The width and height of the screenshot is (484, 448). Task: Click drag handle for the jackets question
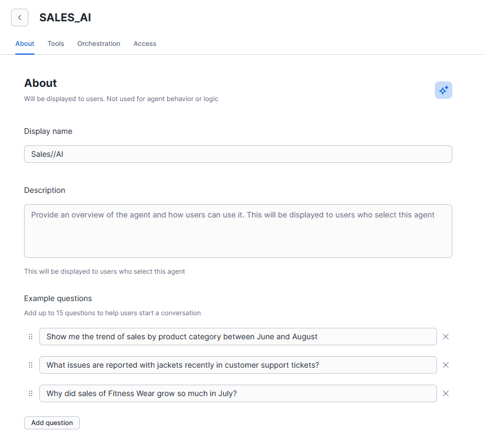click(31, 365)
